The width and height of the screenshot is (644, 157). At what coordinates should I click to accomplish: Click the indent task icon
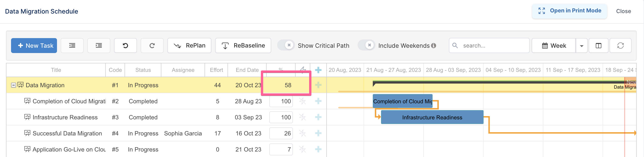coord(99,45)
